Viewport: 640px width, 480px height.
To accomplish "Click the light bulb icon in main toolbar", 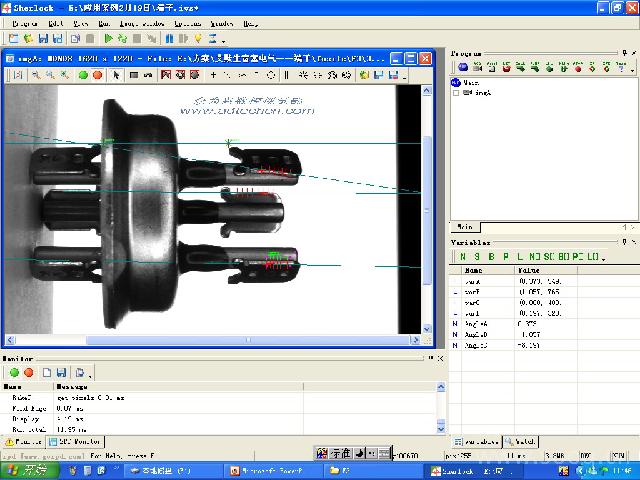I will click(x=198, y=39).
